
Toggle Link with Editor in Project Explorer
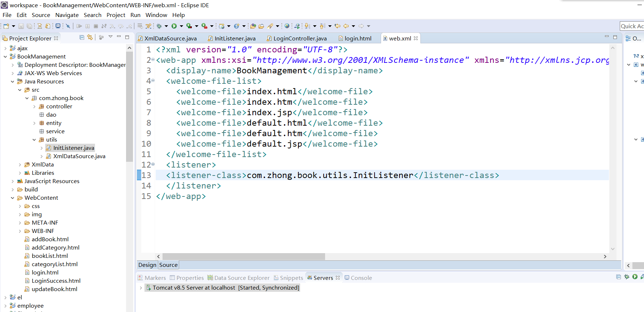[90, 37]
